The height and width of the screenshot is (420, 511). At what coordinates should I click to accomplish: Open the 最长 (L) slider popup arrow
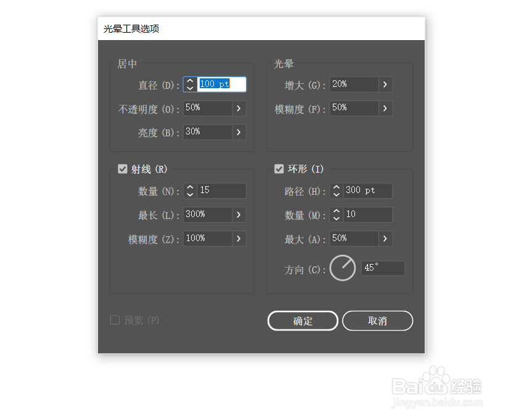pos(239,215)
